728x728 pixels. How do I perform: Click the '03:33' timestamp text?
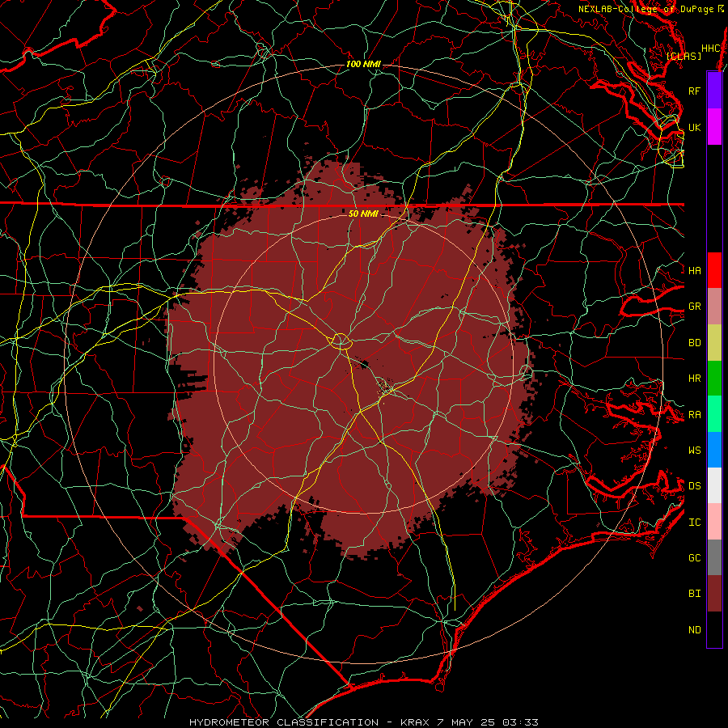[x=520, y=722]
